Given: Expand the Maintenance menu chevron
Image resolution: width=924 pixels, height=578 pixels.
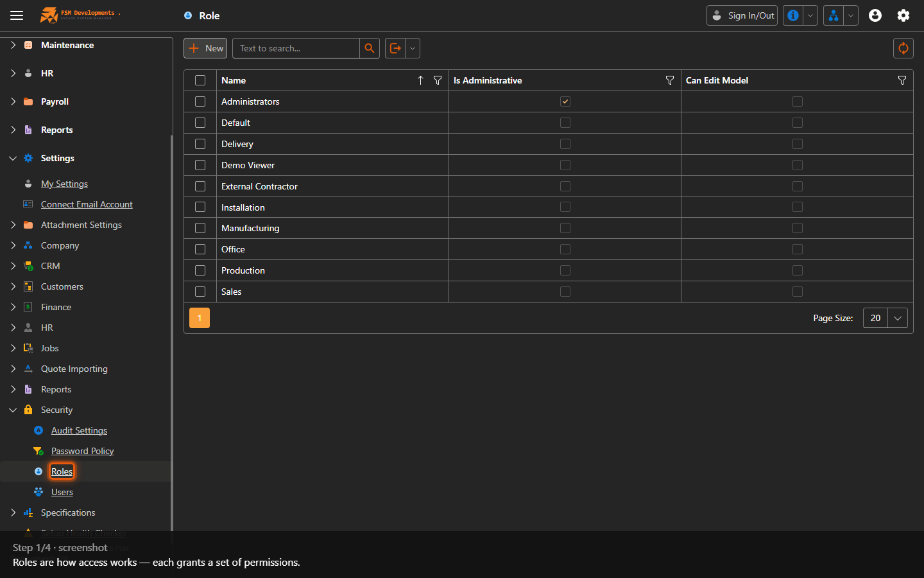Looking at the screenshot, I should click(13, 45).
